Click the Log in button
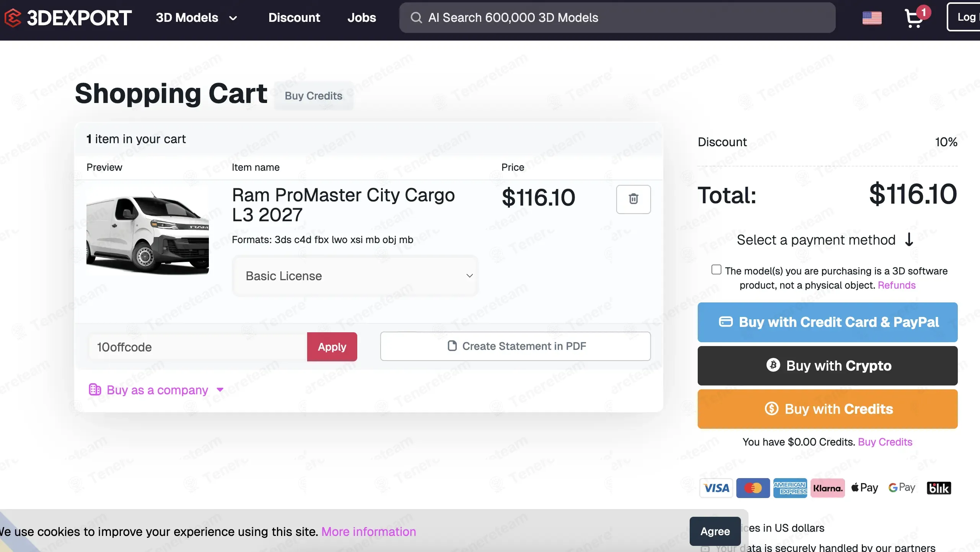Screen dimensions: 980x552 tap(963, 17)
